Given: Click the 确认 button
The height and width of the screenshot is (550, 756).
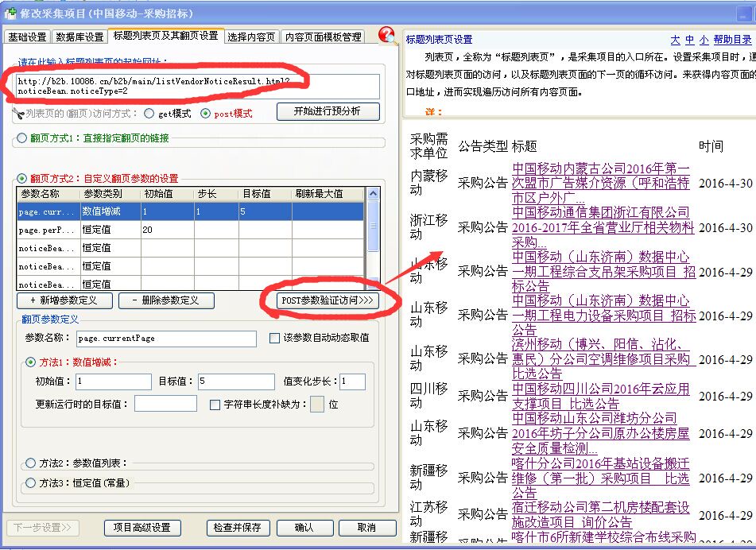Looking at the screenshot, I should tap(304, 528).
